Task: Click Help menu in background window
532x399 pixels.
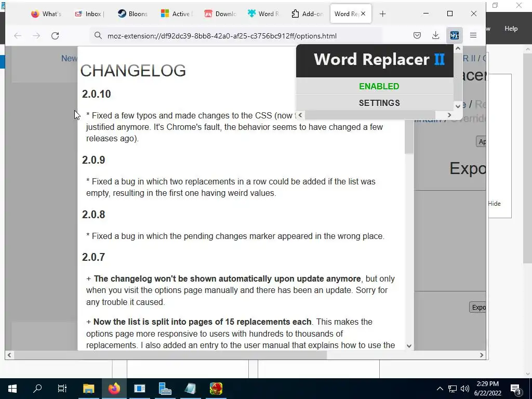Action: [511, 29]
